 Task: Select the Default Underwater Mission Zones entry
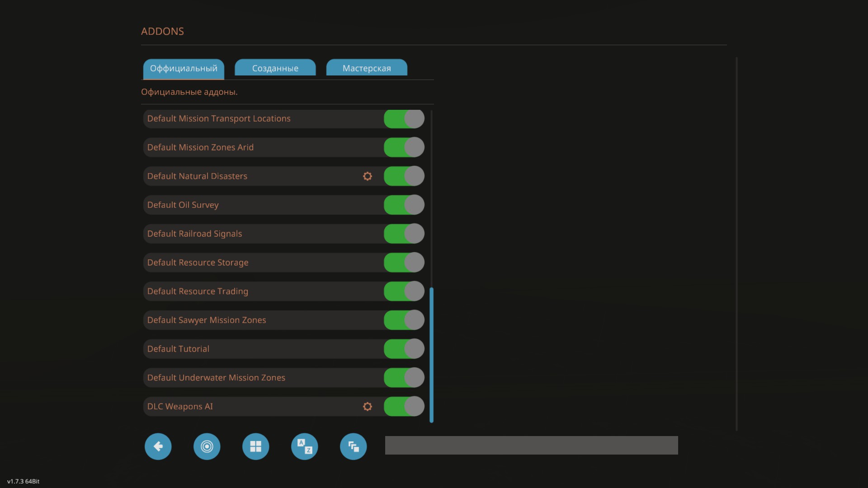click(x=253, y=378)
